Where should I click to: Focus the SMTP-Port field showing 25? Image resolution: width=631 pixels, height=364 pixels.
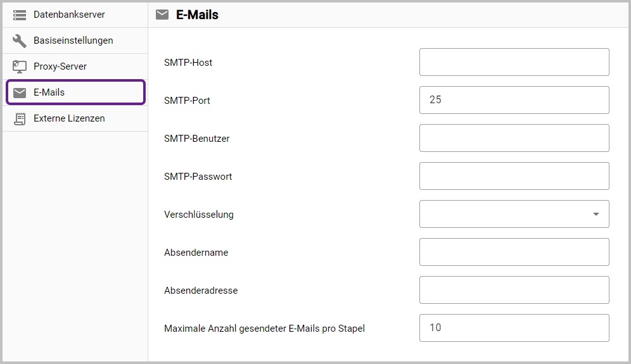point(514,100)
